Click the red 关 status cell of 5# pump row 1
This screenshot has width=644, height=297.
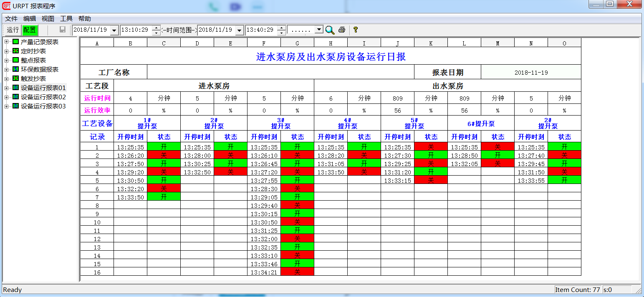(x=431, y=146)
